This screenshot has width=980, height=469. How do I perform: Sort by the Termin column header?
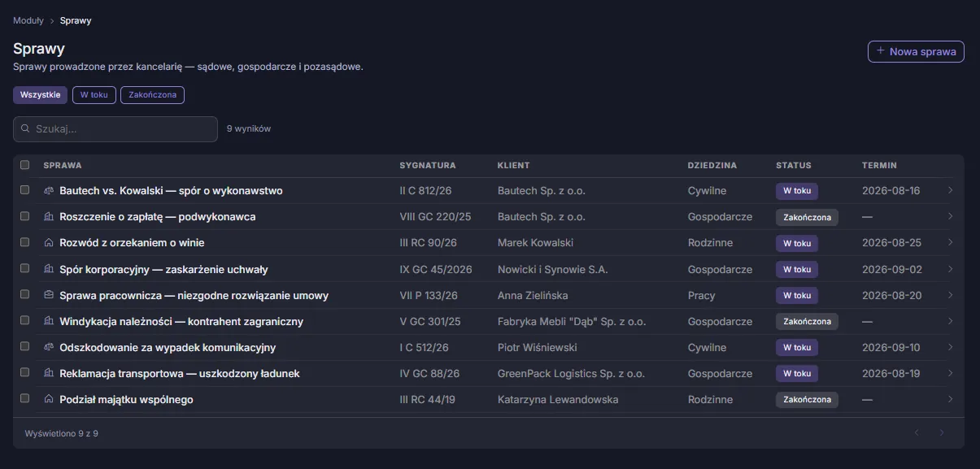(x=879, y=165)
